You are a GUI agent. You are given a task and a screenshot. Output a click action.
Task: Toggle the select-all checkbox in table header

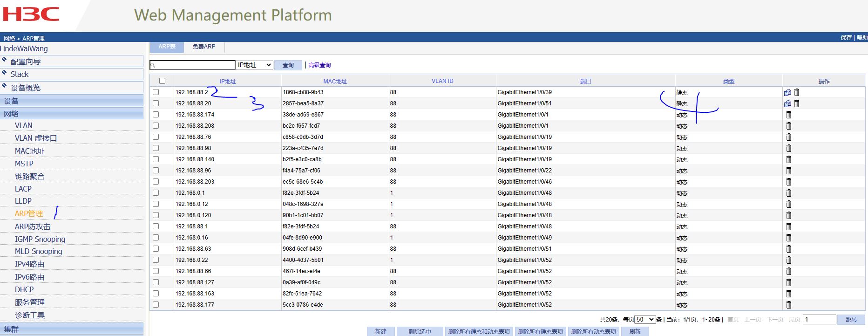tap(162, 81)
